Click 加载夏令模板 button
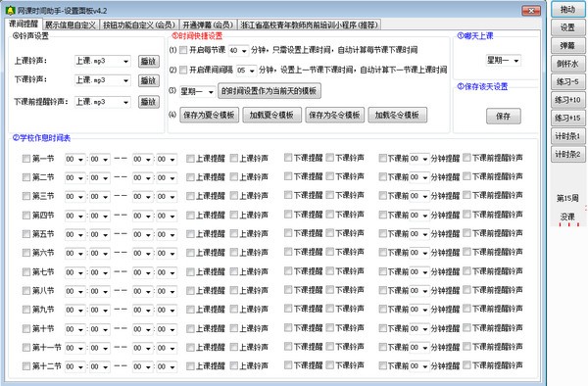Screen dimensions: 588x386 pos(271,115)
